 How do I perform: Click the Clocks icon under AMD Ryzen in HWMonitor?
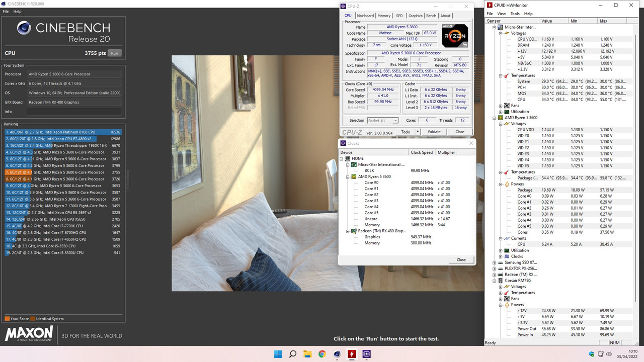507,256
